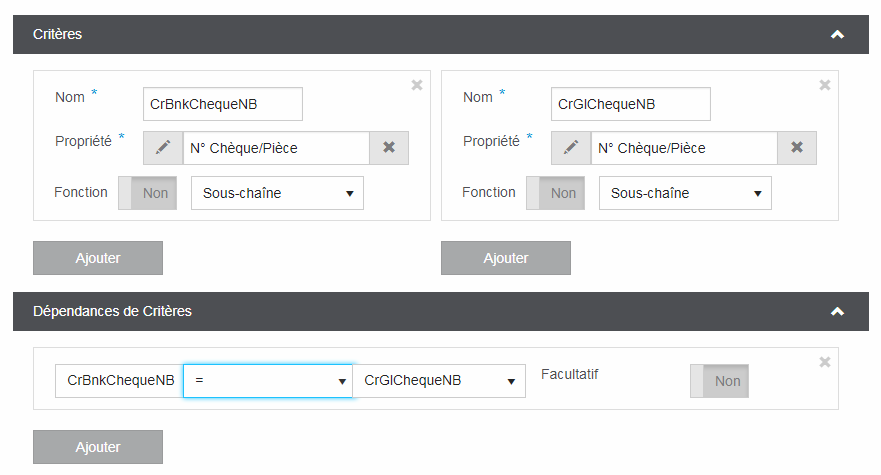Open the equals operator dropdown
Screen dimensions: 881x475
[x=268, y=381]
